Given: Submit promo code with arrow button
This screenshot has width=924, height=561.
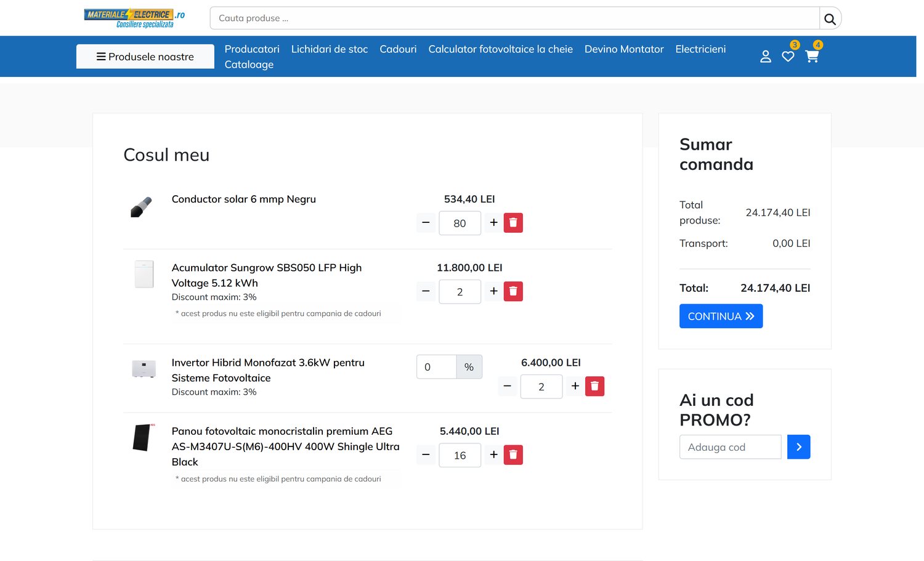Looking at the screenshot, I should click(x=798, y=447).
